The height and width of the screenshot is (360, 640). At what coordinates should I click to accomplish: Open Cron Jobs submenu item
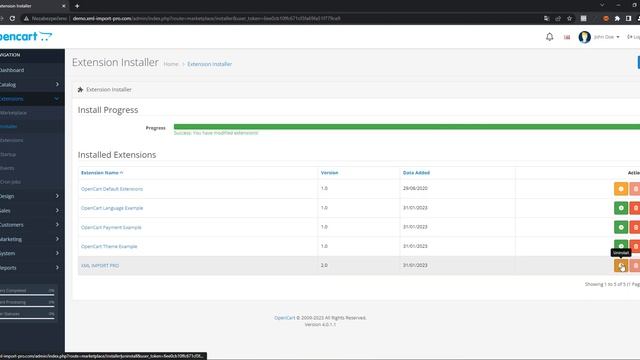click(11, 182)
